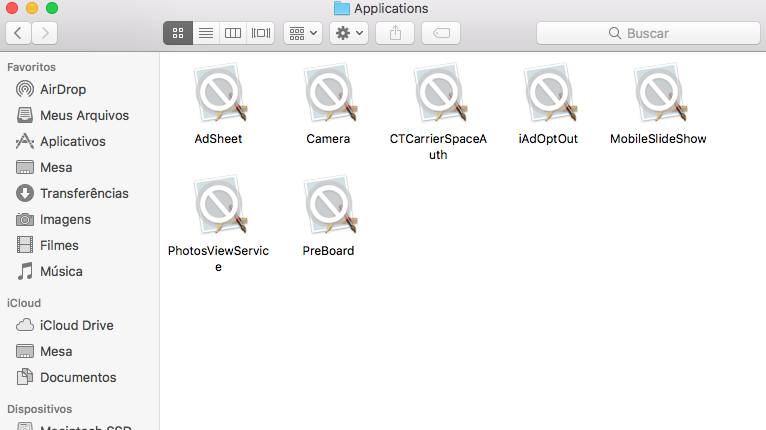Go forward with the right arrow button
766x430 pixels.
[x=45, y=33]
